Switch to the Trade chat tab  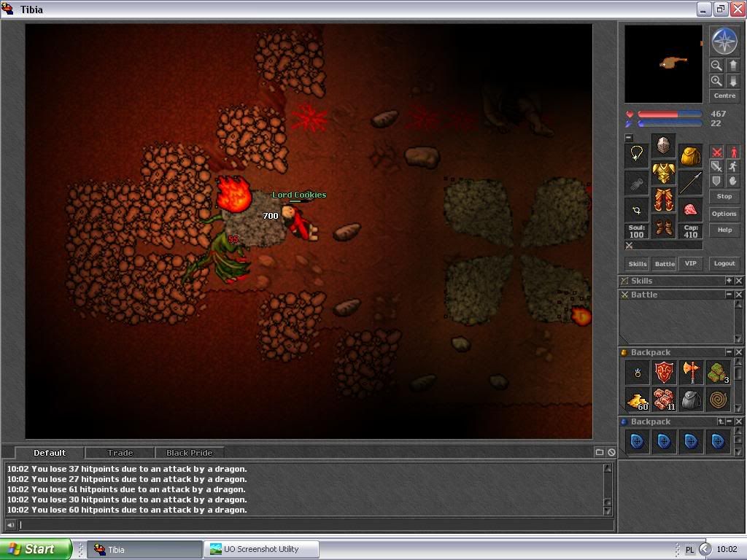coord(120,452)
